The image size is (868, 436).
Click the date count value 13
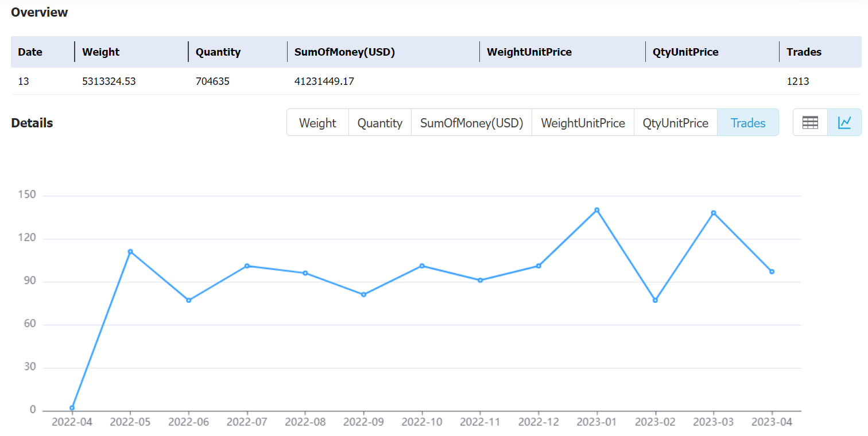pyautogui.click(x=24, y=81)
